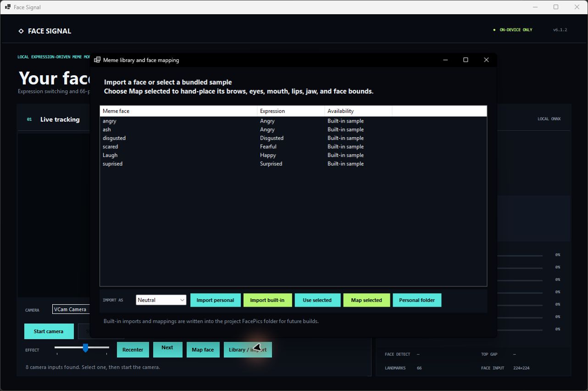Click the Import personal button
Viewport: 588px width, 391px height.
[x=215, y=300]
